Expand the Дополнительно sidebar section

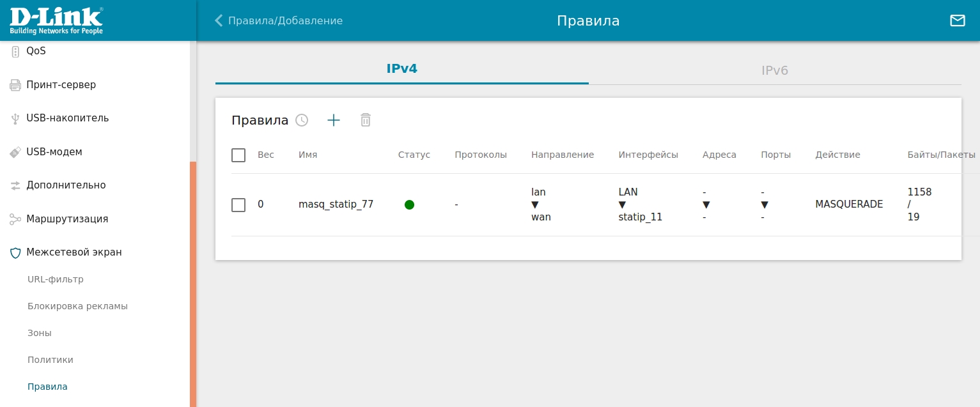66,185
